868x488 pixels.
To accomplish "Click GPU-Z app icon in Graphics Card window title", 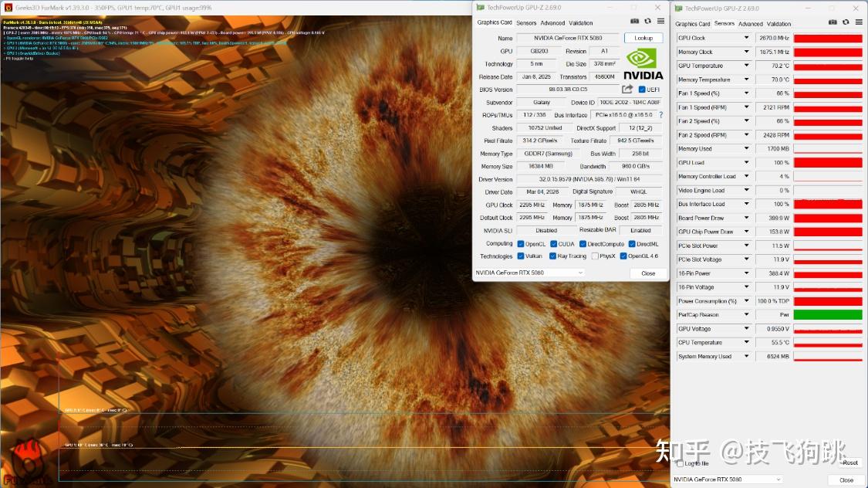I will (480, 8).
